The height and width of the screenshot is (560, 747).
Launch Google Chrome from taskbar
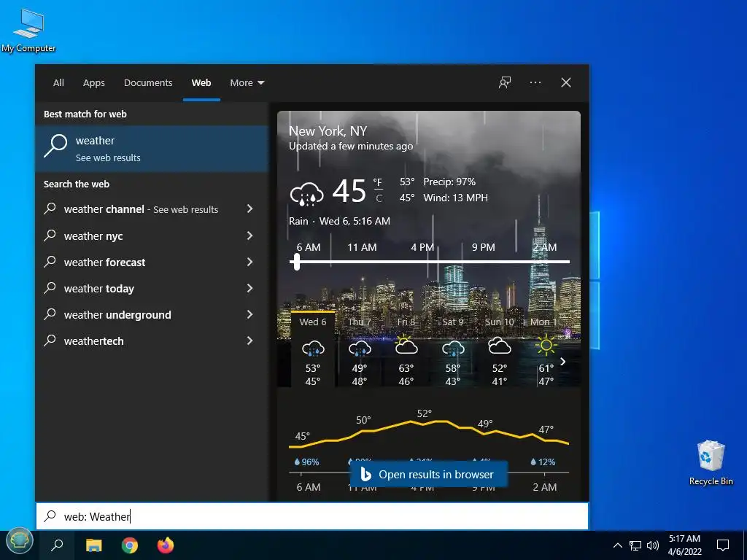tap(130, 545)
